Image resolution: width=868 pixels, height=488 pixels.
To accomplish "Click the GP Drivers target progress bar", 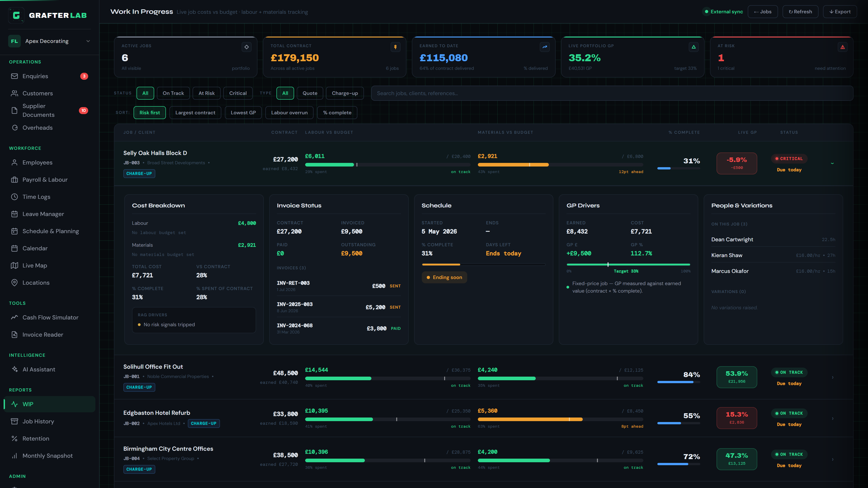I will point(628,265).
